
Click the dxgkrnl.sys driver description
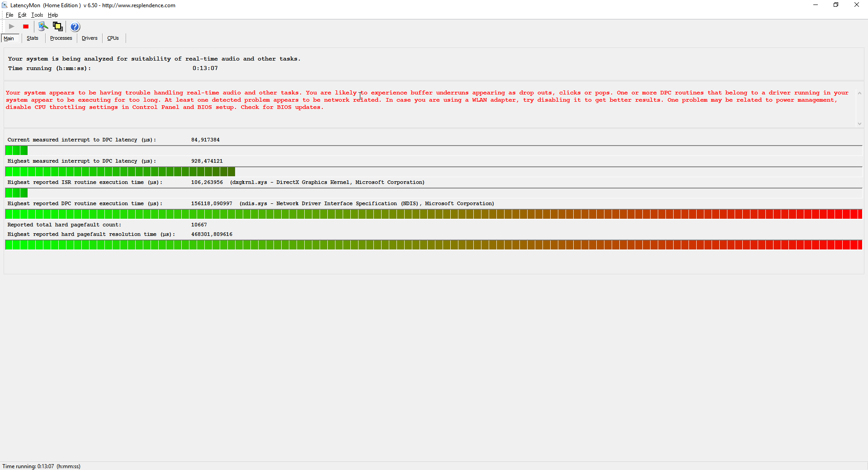click(x=327, y=183)
